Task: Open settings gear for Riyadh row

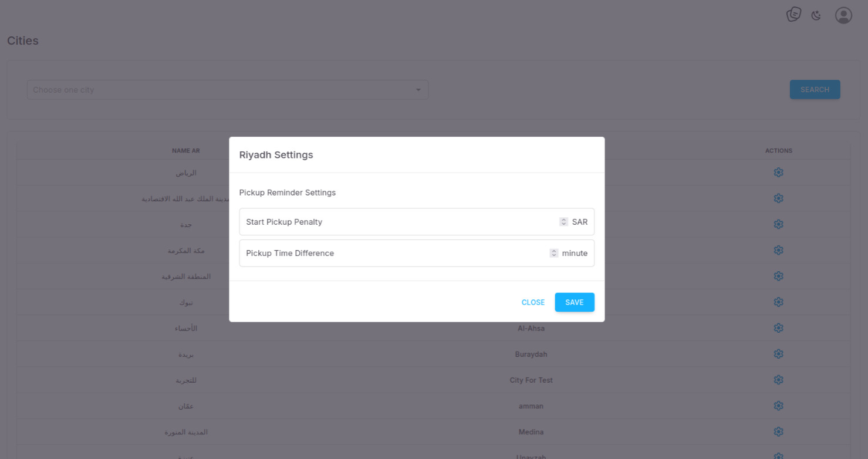Action: [778, 173]
